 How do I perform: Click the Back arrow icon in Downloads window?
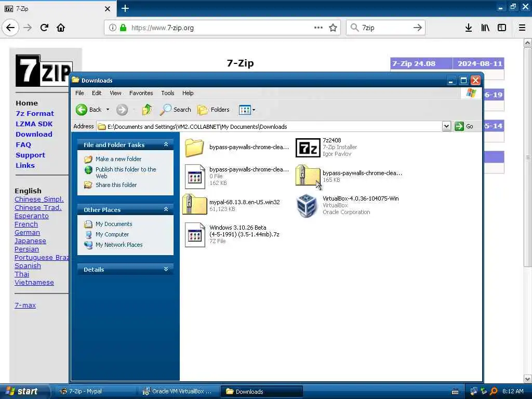[x=82, y=110]
